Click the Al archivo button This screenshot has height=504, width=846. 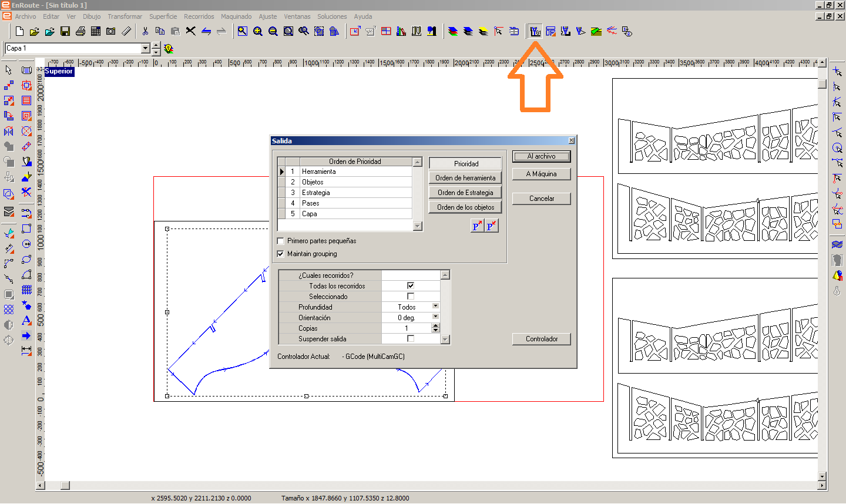click(541, 156)
